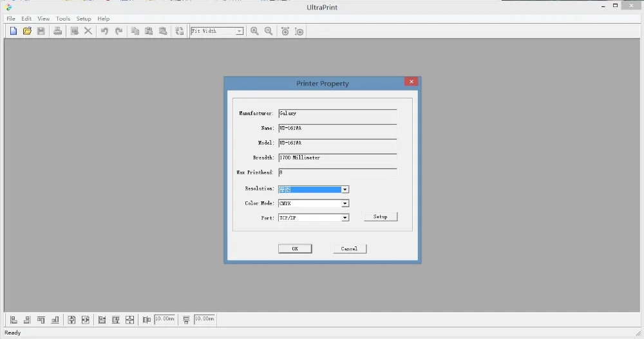This screenshot has width=644, height=339.
Task: Click the Align Left icon in bottom toolbar
Action: [x=14, y=320]
